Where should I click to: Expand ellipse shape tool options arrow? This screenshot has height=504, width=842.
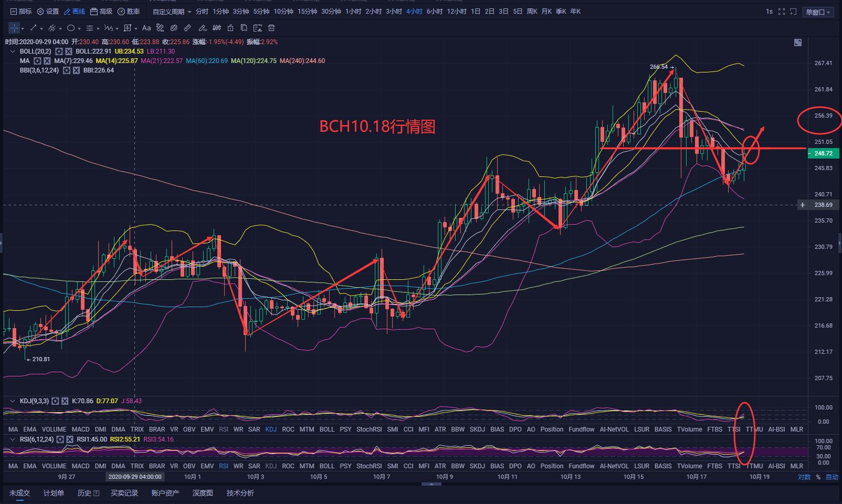point(79,28)
